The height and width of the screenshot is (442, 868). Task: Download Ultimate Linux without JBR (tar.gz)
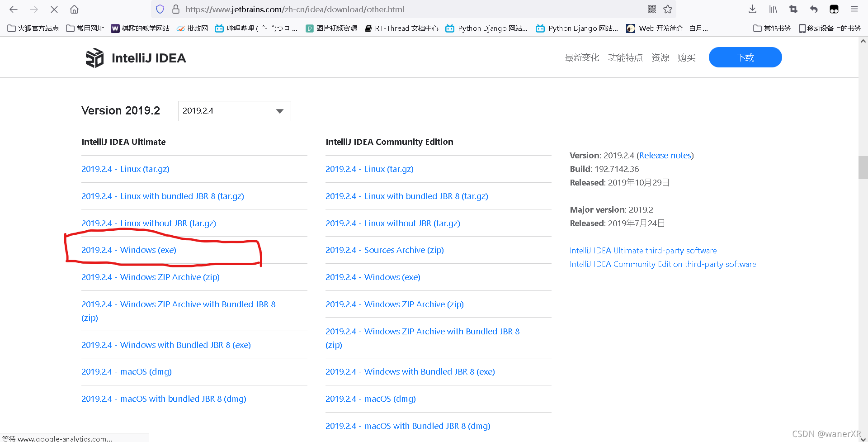[x=149, y=223]
